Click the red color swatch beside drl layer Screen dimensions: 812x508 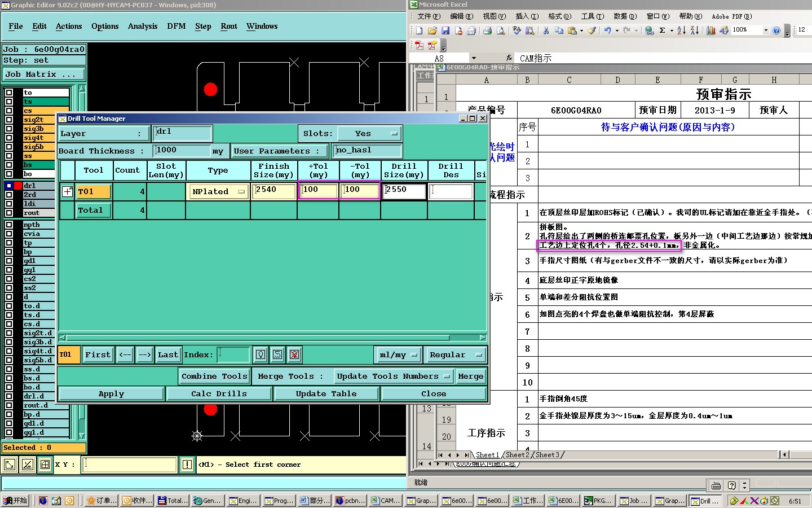coord(18,185)
